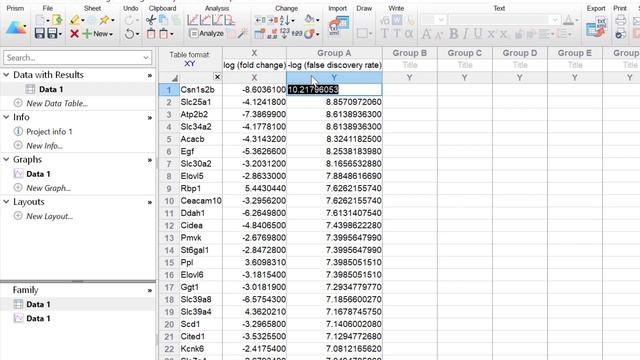Screen dimensions: 640x360
Task: Click the scissors Cut icon
Action: (x=151, y=20)
